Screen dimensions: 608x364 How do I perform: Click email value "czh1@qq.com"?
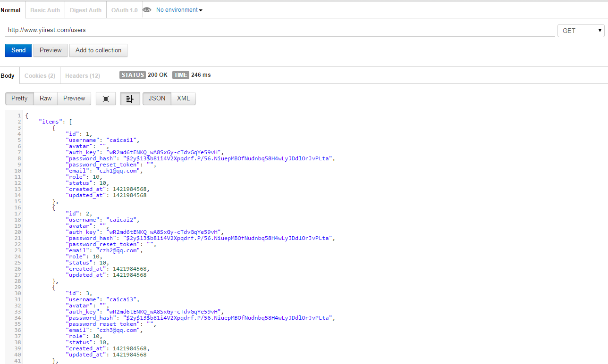tap(118, 171)
